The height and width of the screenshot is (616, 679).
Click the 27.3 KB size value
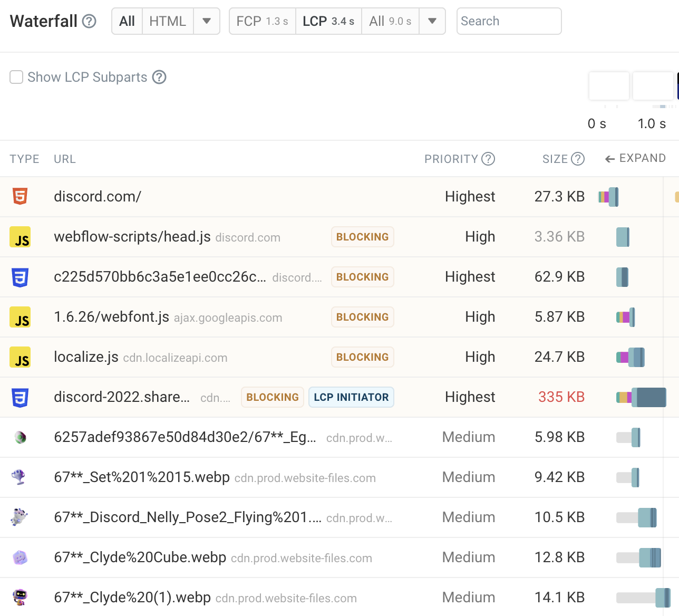coord(559,197)
